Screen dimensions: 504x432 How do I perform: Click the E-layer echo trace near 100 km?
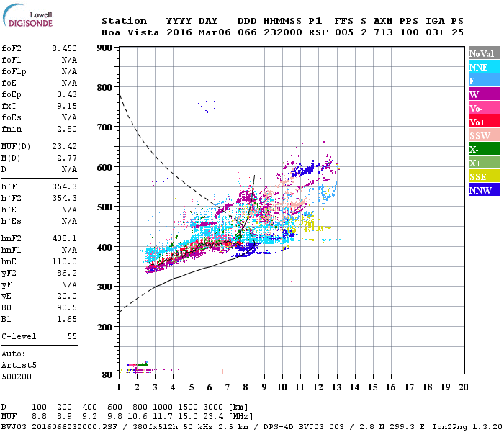pos(138,364)
